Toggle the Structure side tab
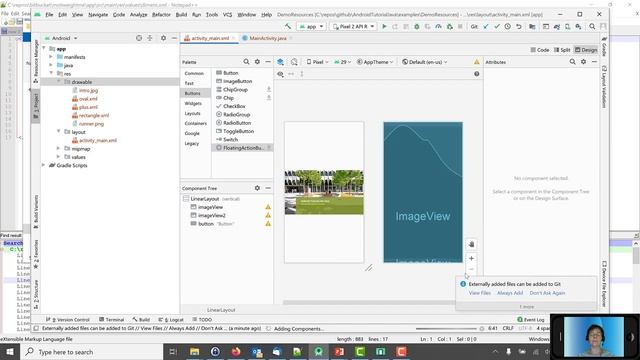Screen dimensions: 640x360 click(36, 295)
